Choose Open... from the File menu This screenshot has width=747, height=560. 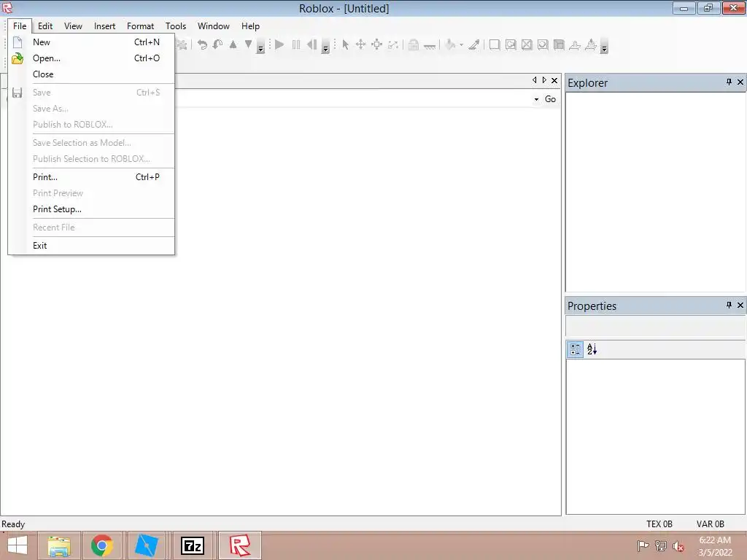coord(91,58)
